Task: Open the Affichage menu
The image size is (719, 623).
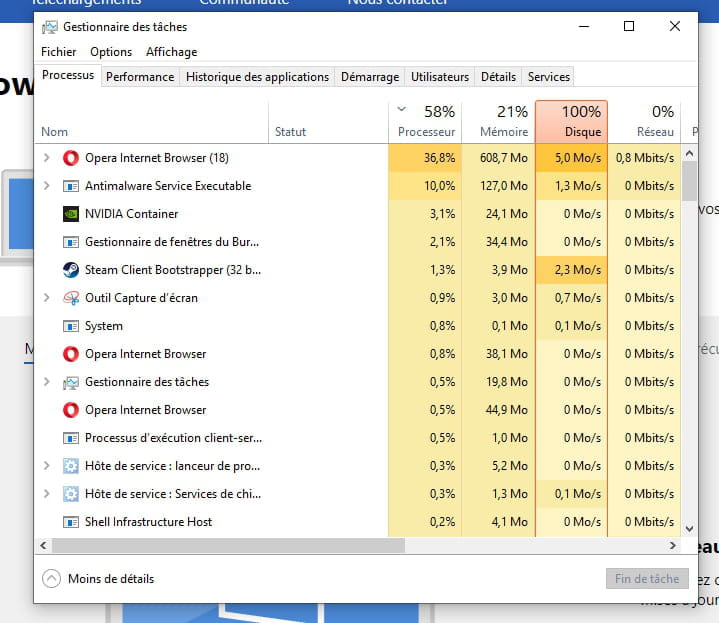Action: click(171, 52)
